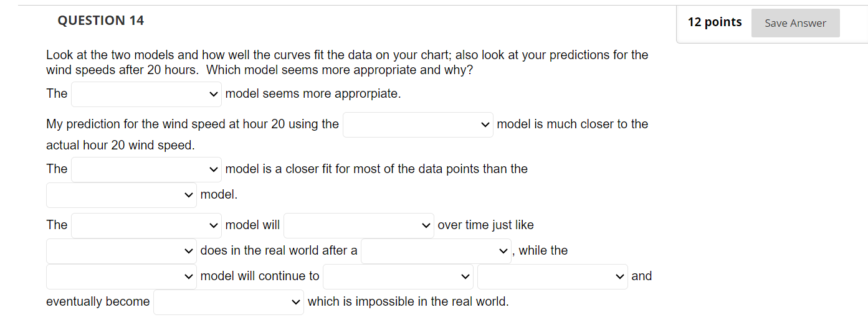Open dropdown after 'eventually become'
Screen dimensions: 868x325
point(228,302)
